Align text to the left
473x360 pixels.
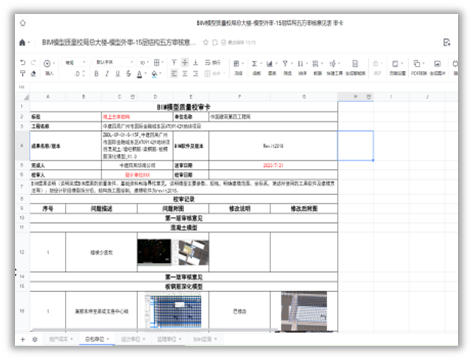point(174,74)
